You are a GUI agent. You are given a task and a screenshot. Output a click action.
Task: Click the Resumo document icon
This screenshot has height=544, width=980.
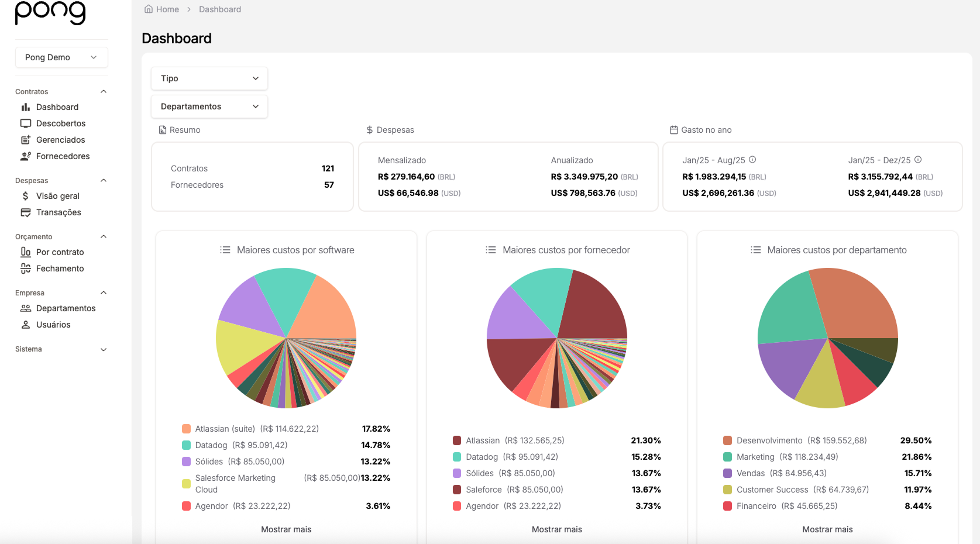pos(163,130)
